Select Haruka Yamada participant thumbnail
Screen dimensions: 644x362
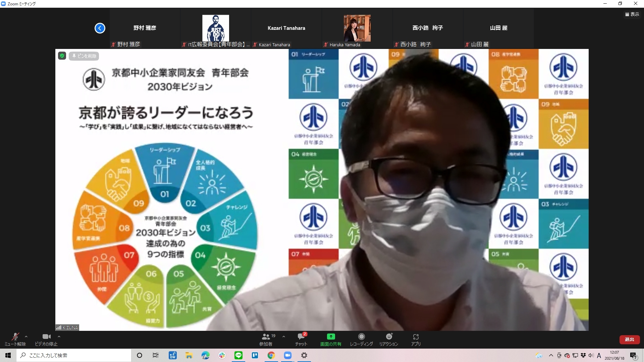click(x=357, y=28)
